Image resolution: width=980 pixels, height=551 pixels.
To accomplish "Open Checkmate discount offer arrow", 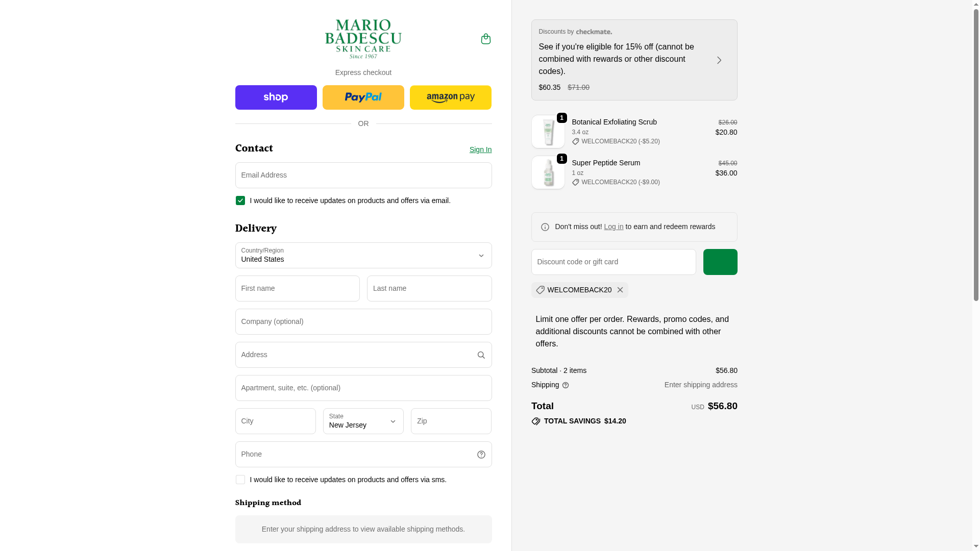I will [719, 60].
